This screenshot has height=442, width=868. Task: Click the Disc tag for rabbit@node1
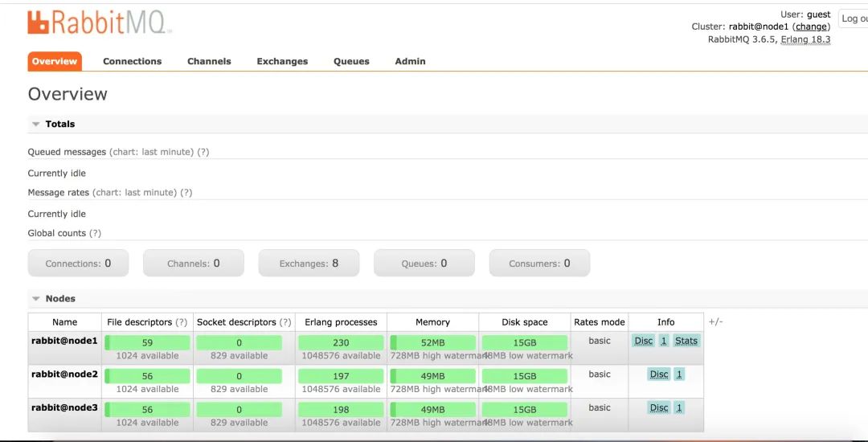point(643,341)
